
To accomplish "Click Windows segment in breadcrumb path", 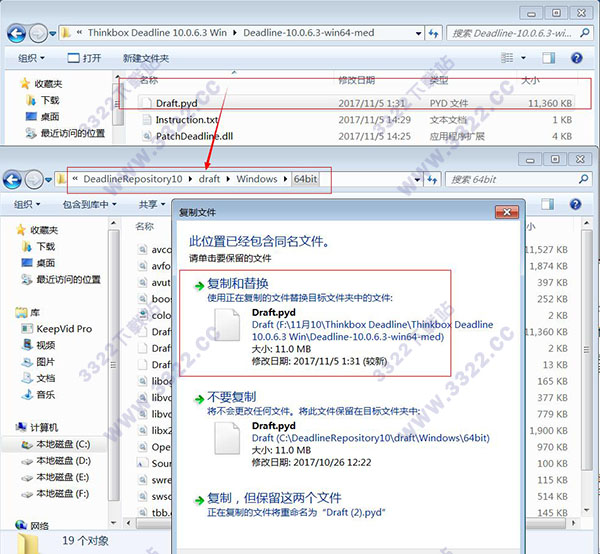I will pyautogui.click(x=257, y=179).
